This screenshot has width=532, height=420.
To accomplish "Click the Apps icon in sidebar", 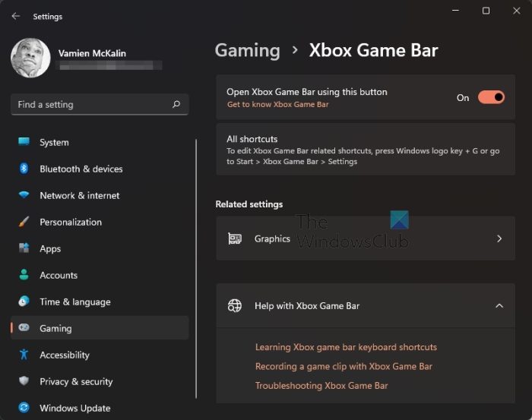I will pos(24,248).
